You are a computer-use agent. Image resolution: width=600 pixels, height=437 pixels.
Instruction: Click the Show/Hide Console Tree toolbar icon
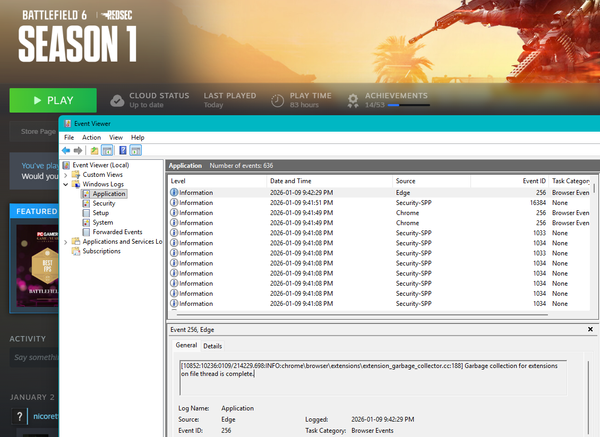click(x=106, y=150)
